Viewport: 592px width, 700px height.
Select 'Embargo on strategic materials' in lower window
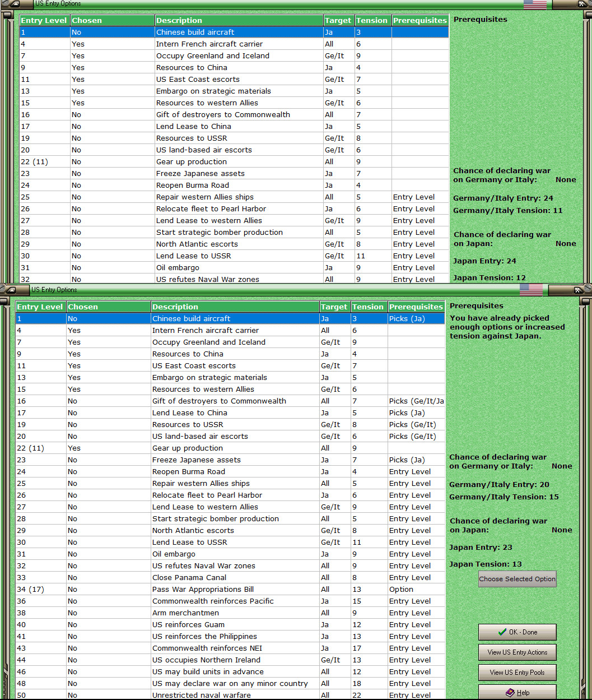click(x=230, y=377)
